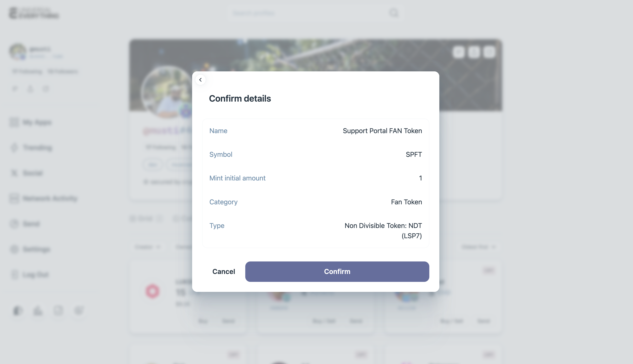Toggle the dark/light theme half-circle icon
633x364 pixels.
coord(18,311)
